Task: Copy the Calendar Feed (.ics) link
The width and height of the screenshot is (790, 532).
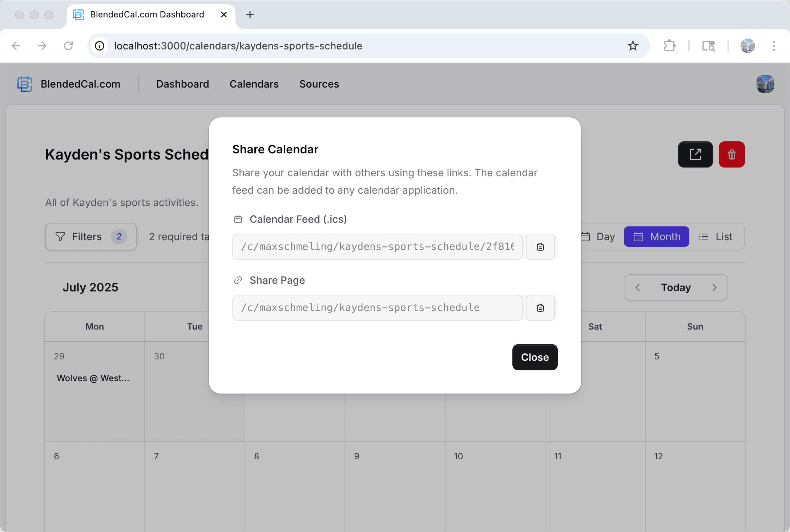Action: [540, 247]
